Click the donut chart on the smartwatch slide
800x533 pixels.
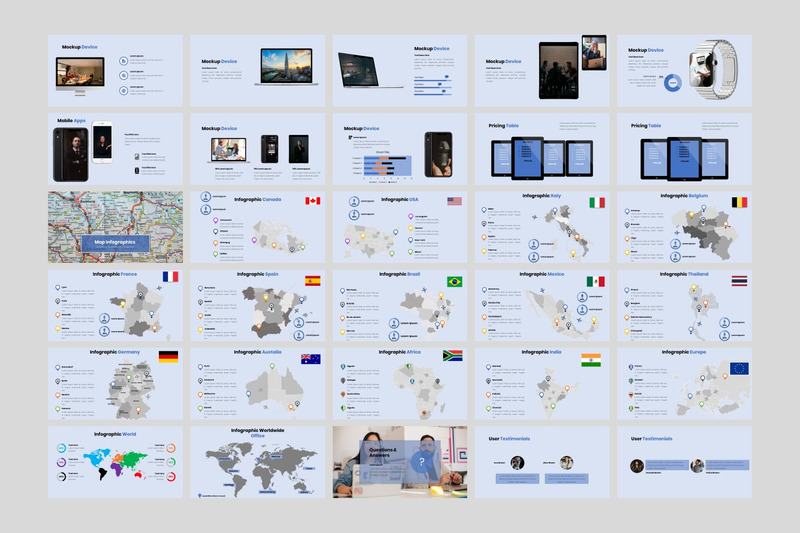[x=672, y=83]
